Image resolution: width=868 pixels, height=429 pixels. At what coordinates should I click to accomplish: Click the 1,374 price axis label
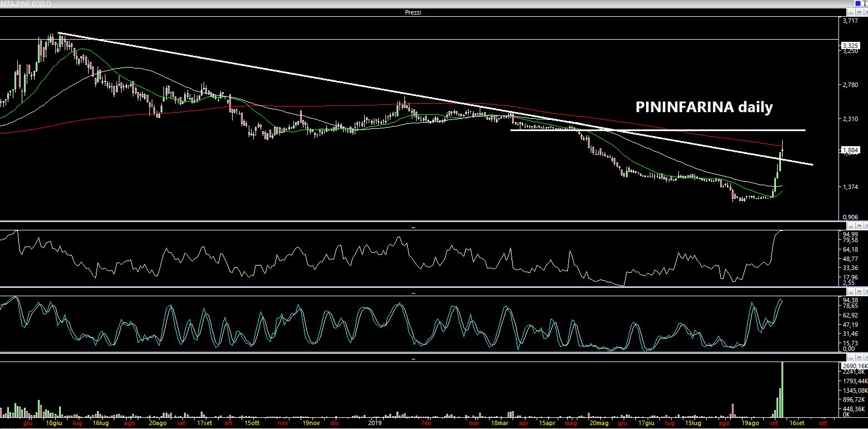click(x=851, y=187)
